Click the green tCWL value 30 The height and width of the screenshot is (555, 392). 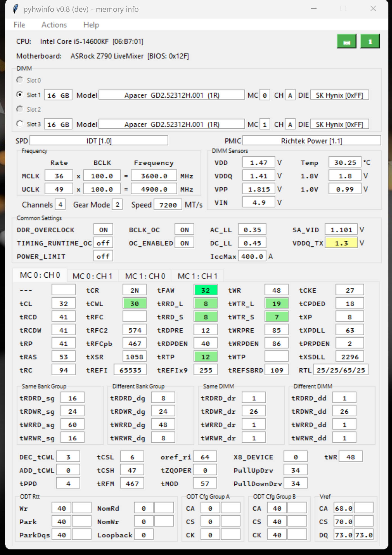click(x=135, y=304)
